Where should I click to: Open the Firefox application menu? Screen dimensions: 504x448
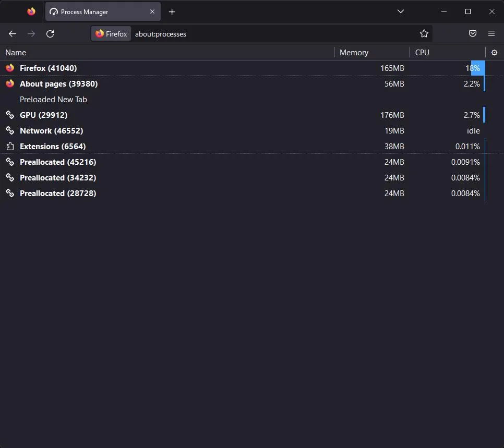[491, 33]
